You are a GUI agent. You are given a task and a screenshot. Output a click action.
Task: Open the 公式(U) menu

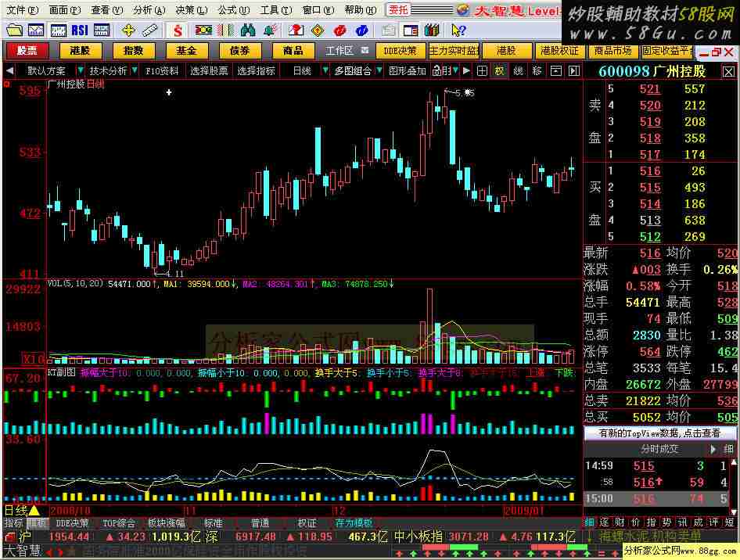pos(234,10)
